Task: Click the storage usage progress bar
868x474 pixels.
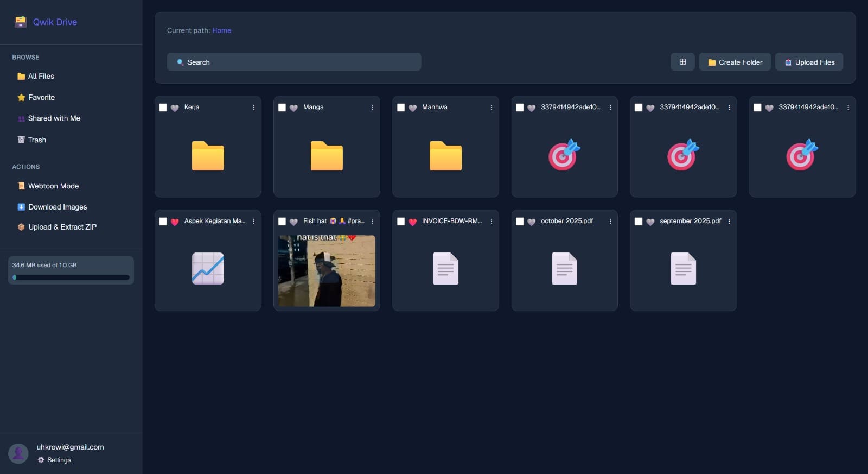Action: click(71, 277)
